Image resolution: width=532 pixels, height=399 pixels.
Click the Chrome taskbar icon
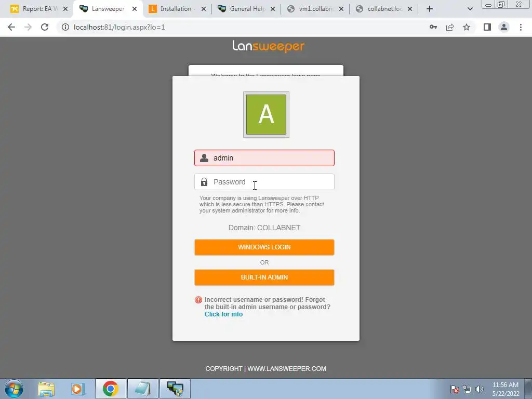pos(110,389)
